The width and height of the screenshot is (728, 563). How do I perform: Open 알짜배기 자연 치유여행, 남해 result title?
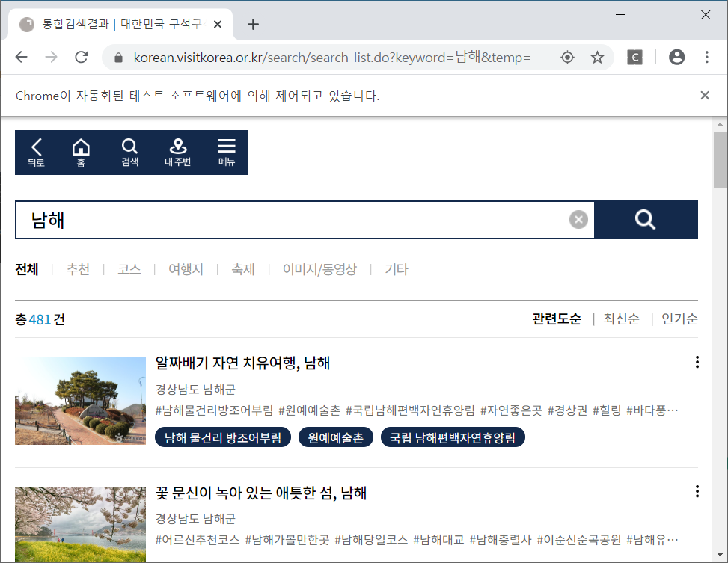tap(243, 363)
